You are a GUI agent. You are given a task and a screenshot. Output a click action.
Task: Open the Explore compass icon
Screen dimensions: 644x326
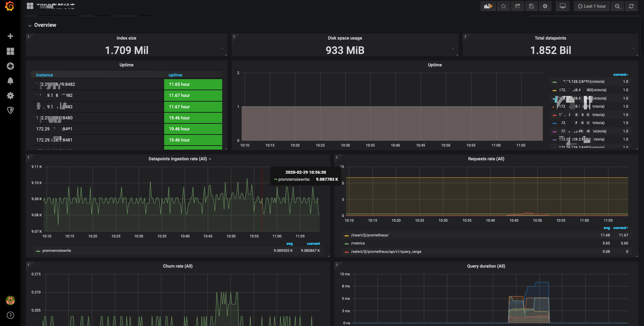click(x=10, y=66)
